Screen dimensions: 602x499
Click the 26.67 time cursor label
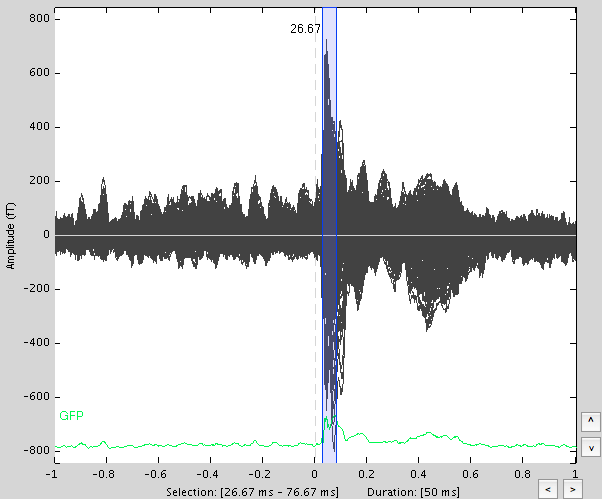pyautogui.click(x=305, y=29)
